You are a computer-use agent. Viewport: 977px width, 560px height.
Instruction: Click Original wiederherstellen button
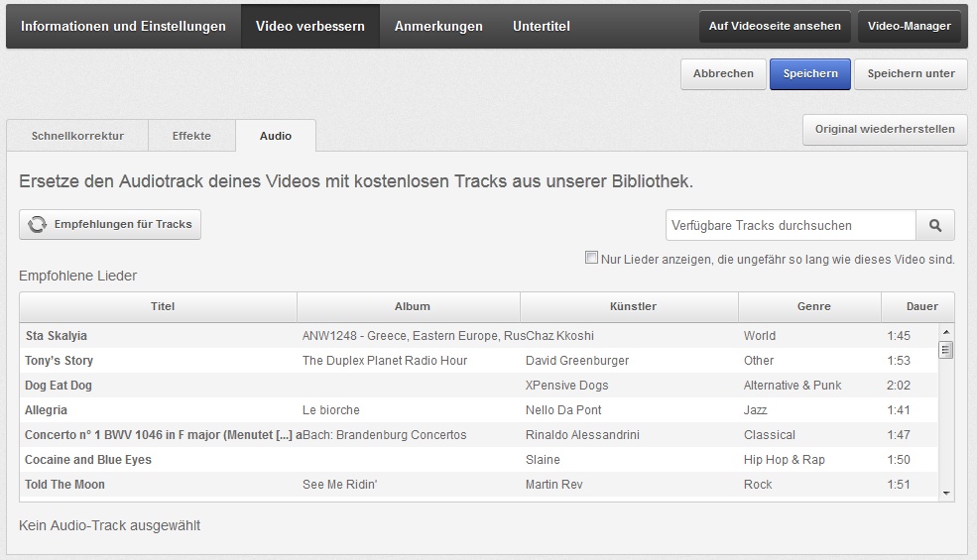(885, 130)
